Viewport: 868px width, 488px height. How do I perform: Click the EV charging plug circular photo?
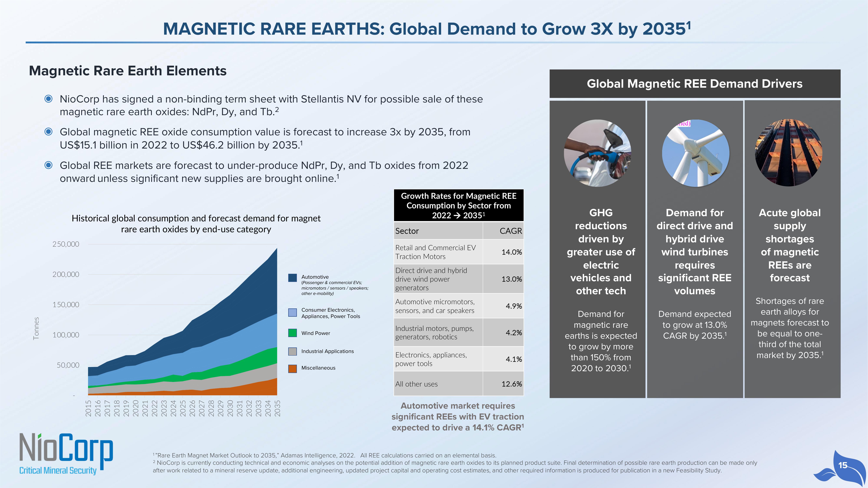[597, 153]
